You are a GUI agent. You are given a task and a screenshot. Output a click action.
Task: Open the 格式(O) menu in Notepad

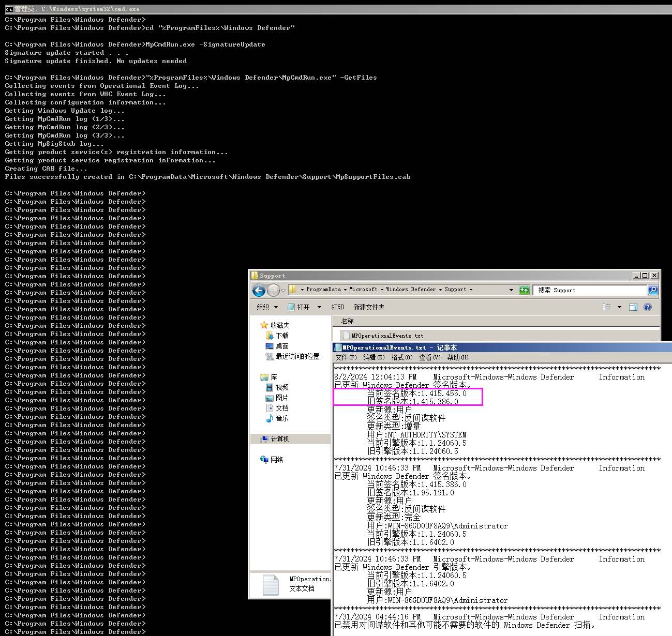(x=402, y=357)
